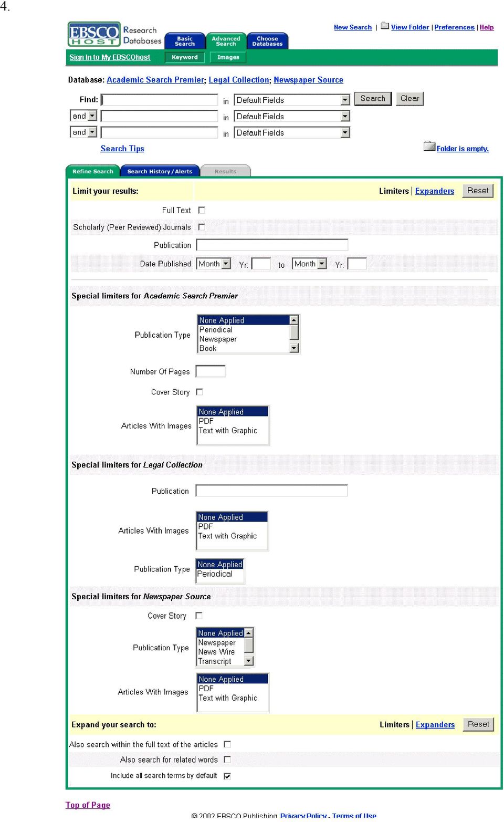Focus the general Publication text field
Image resolution: width=504 pixels, height=822 pixels.
click(x=272, y=245)
